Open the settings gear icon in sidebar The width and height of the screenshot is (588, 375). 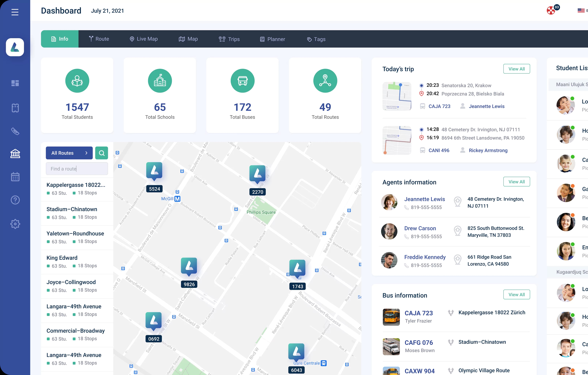(15, 224)
